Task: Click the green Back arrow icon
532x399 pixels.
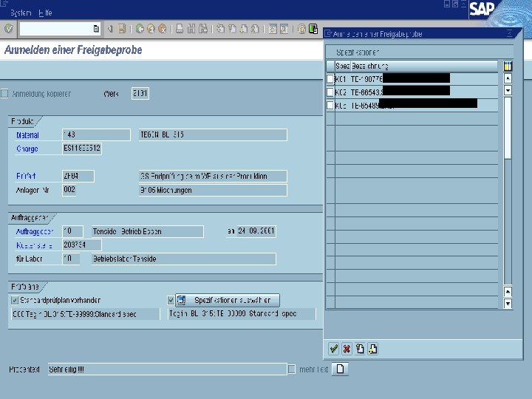Action: tap(140, 29)
